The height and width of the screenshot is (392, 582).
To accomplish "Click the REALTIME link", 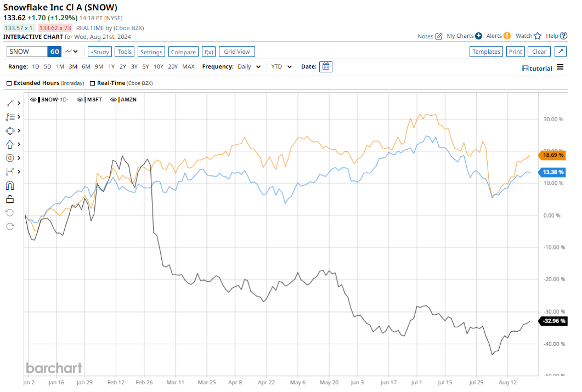I will coord(90,28).
